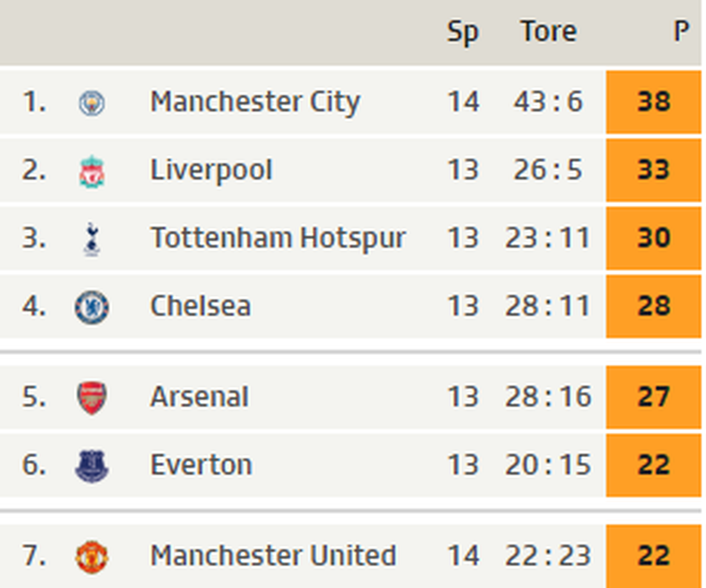Click the P points column header
The width and height of the screenshot is (706, 588).
(x=681, y=31)
